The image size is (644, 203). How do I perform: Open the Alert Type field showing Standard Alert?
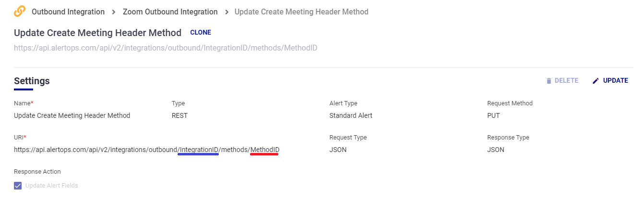(x=351, y=115)
